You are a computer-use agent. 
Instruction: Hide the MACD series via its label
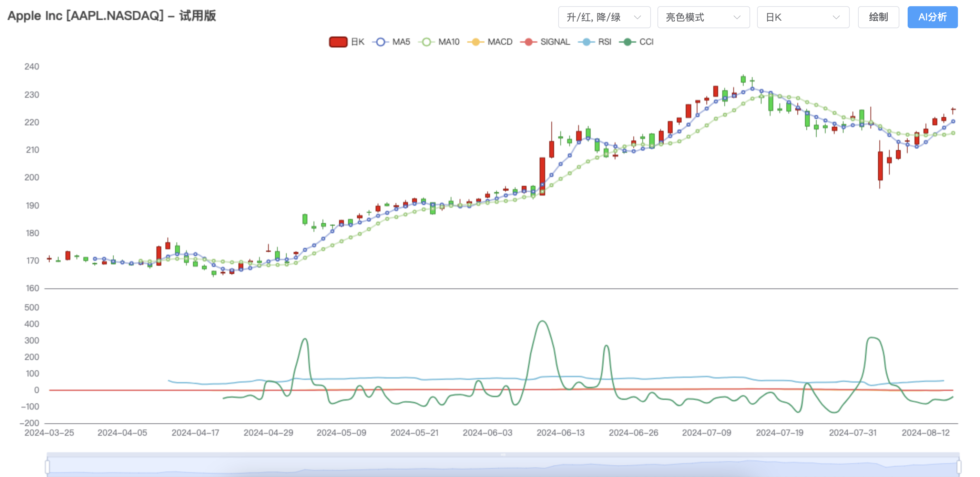point(500,42)
